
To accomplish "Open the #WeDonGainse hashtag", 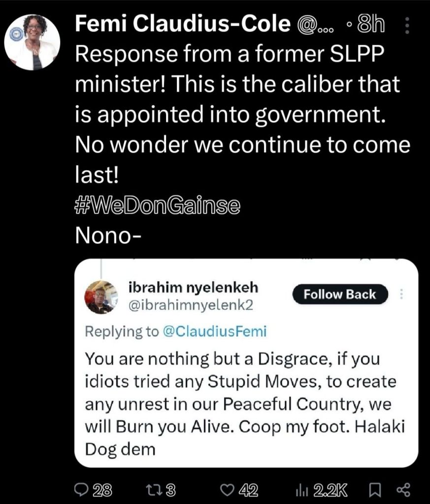I will [158, 205].
